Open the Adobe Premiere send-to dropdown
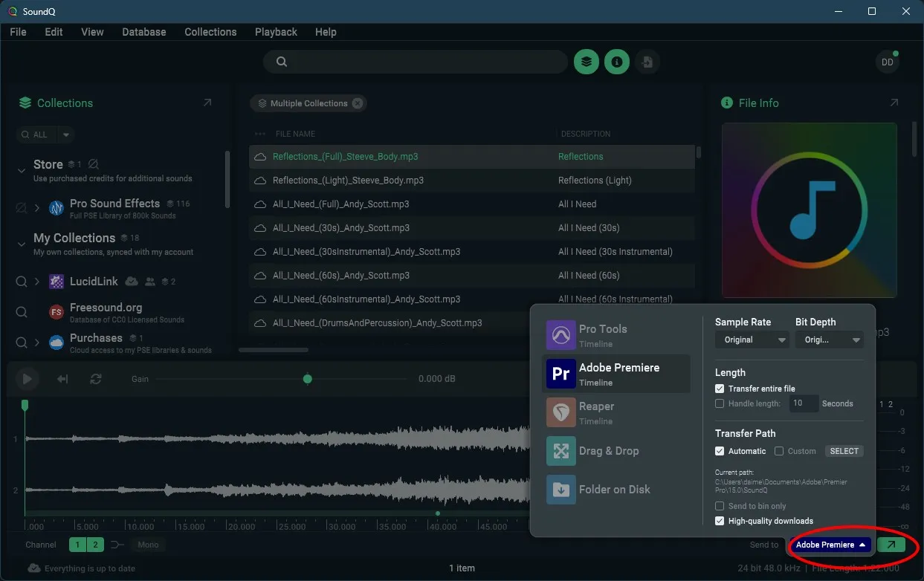The image size is (924, 581). (x=830, y=545)
